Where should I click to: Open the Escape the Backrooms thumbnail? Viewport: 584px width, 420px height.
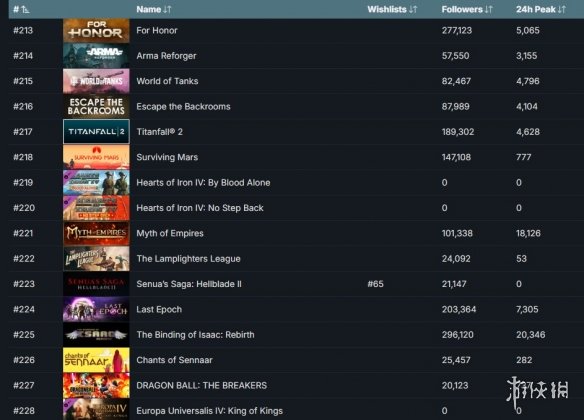[x=96, y=106]
